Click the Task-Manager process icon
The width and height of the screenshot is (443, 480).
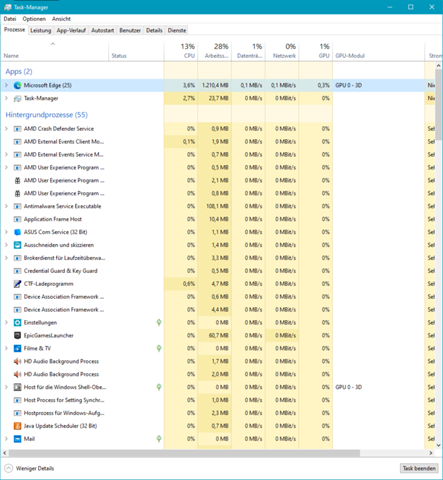17,98
